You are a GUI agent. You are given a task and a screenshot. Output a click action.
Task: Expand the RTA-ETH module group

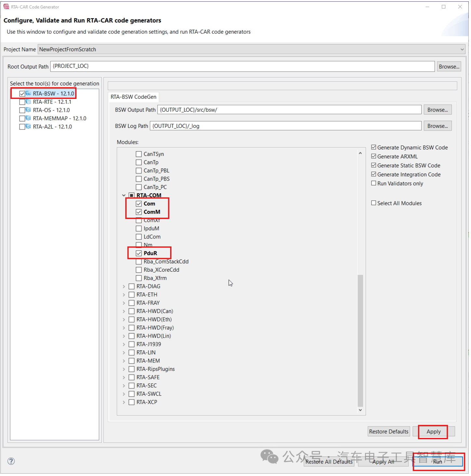tap(124, 295)
